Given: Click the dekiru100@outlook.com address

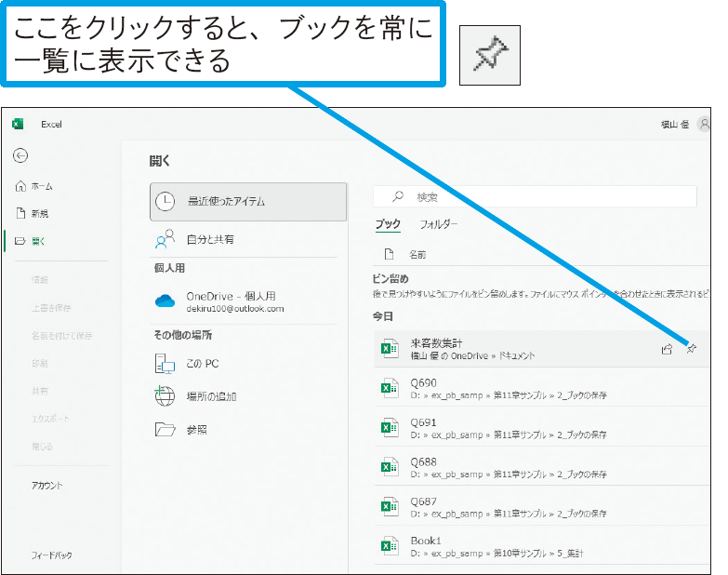Looking at the screenshot, I should pyautogui.click(x=235, y=309).
